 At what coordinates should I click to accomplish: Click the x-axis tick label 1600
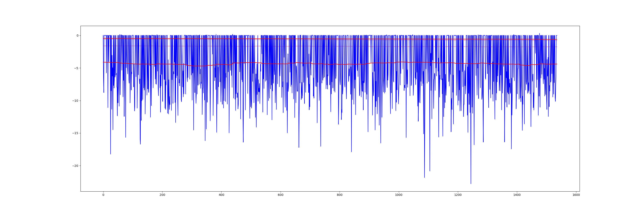click(x=576, y=195)
